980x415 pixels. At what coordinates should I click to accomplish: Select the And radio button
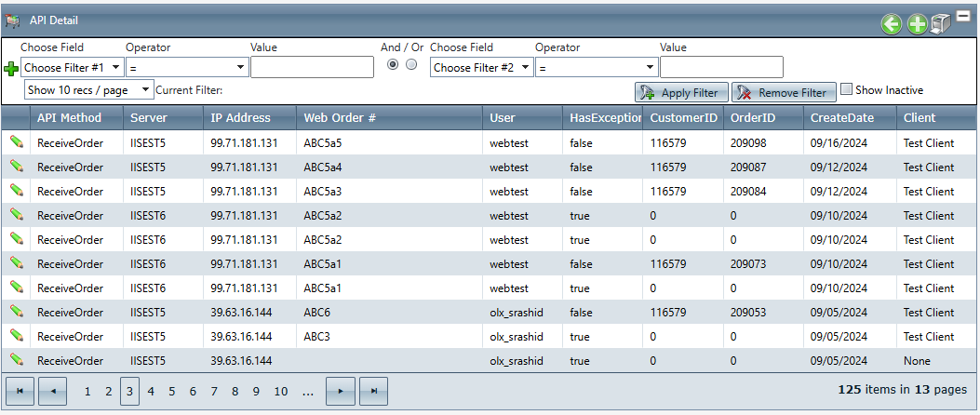(393, 65)
